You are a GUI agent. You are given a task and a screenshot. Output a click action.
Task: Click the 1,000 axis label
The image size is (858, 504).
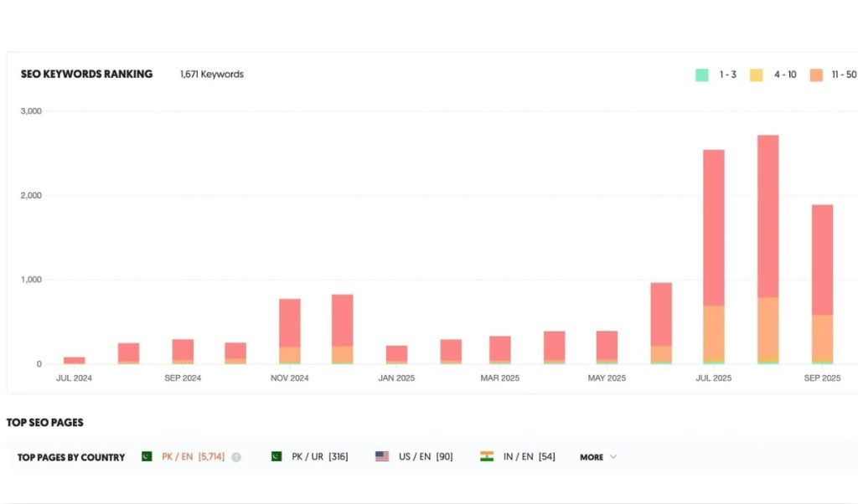point(31,280)
